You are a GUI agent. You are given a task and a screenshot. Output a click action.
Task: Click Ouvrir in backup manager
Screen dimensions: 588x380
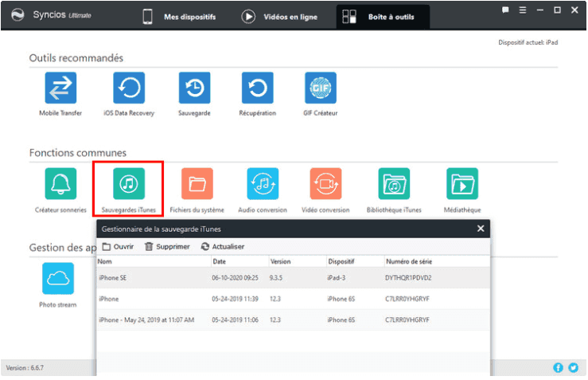[118, 247]
